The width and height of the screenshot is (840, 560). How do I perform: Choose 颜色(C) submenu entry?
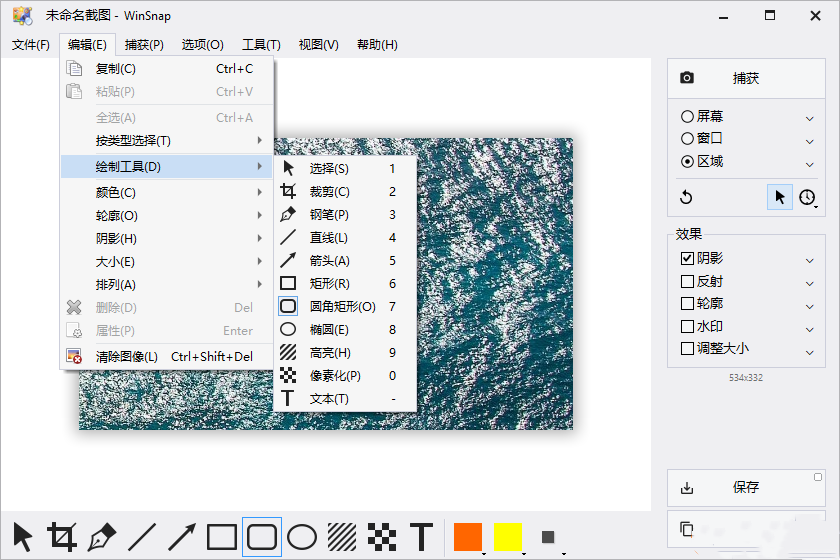[167, 192]
